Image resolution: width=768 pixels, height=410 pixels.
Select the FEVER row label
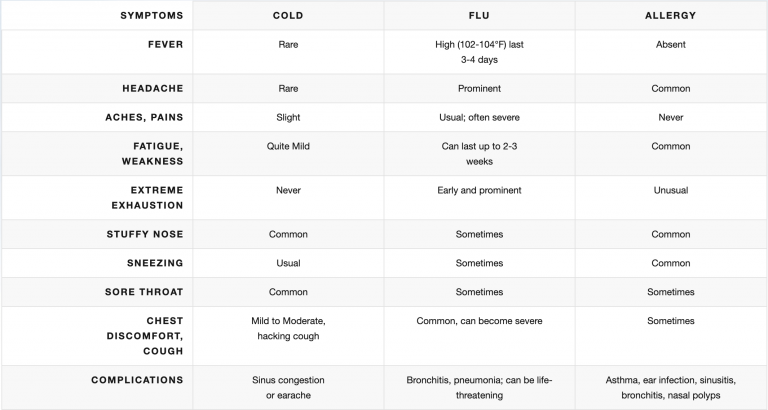point(166,44)
